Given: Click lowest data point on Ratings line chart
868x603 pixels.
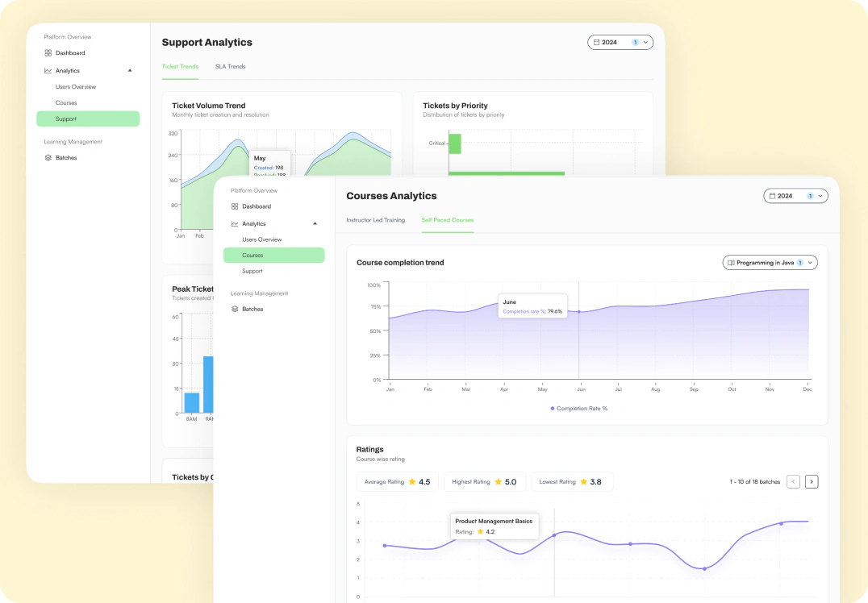Looking at the screenshot, I should click(704, 568).
